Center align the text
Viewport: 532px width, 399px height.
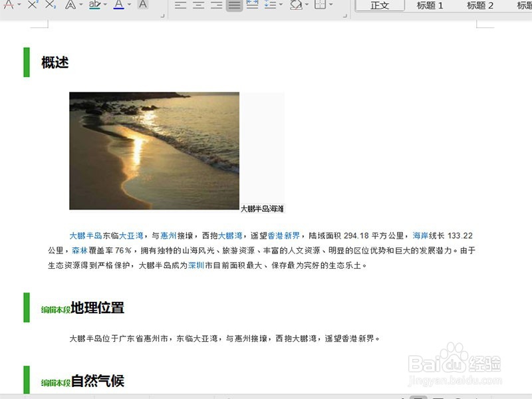pyautogui.click(x=198, y=5)
